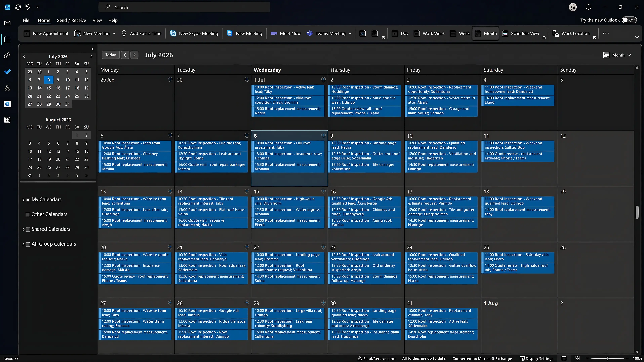Click the plus icon on 1 Jul cell

click(323, 80)
